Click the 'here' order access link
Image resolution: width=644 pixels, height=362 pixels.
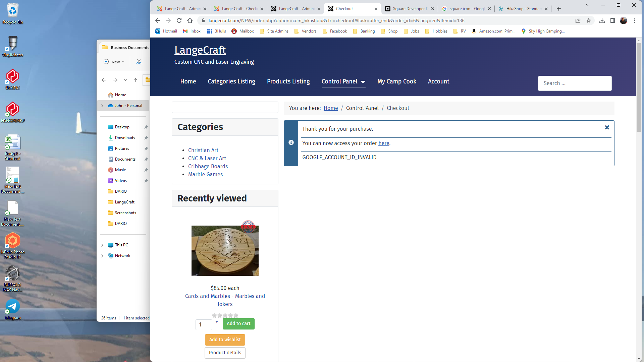click(x=384, y=143)
